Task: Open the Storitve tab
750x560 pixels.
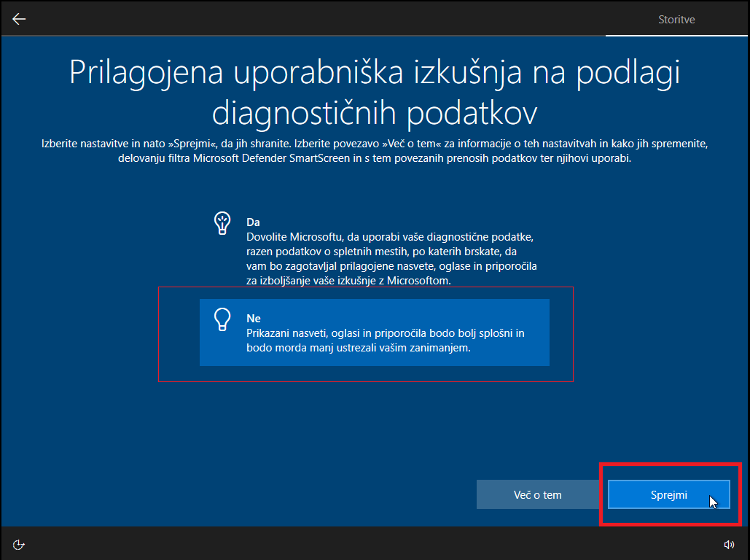Action: coord(676,20)
